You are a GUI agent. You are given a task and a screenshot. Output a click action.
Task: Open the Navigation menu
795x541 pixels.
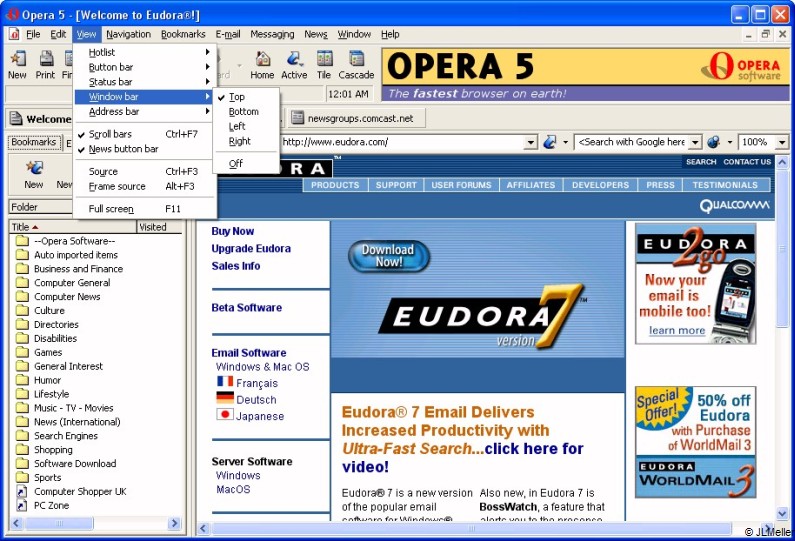pyautogui.click(x=128, y=34)
